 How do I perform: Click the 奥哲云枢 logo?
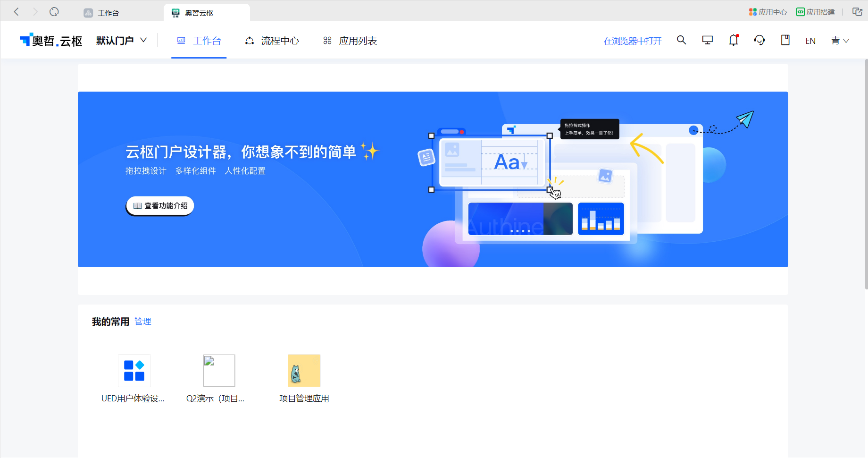[51, 41]
